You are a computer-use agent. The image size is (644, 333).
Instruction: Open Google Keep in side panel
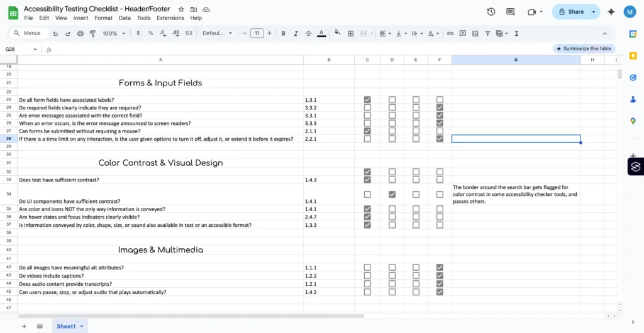pos(633,55)
